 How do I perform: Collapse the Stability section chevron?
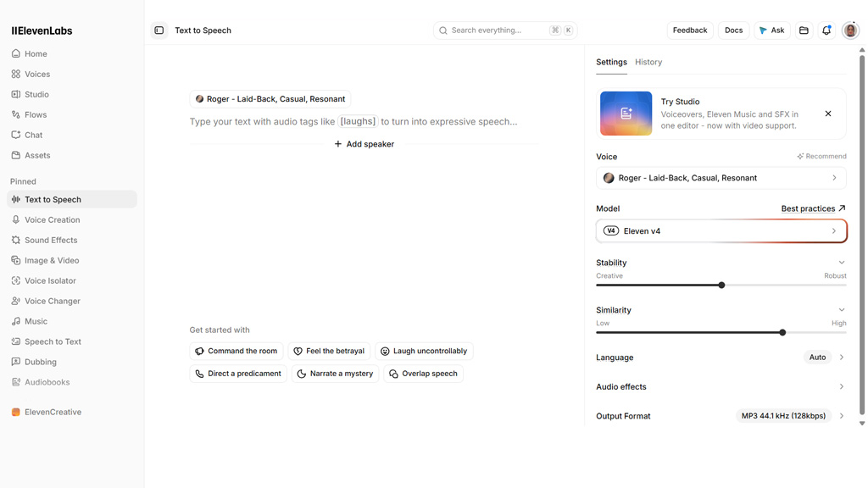[x=842, y=263]
